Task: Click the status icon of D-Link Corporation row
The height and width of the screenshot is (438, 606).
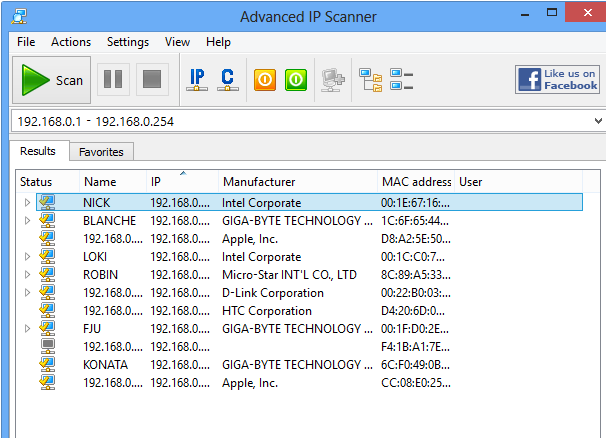Action: pyautogui.click(x=47, y=292)
